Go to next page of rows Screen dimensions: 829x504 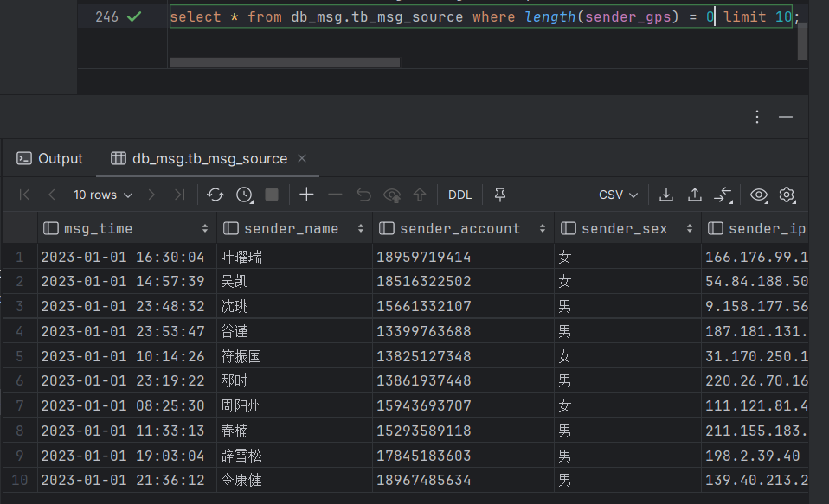[151, 195]
